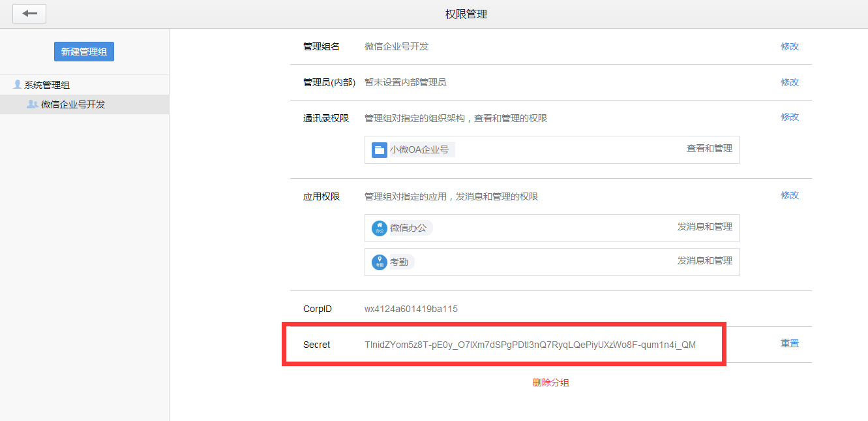The width and height of the screenshot is (868, 421).
Task: Click the 应用权限 label
Action: 322,196
